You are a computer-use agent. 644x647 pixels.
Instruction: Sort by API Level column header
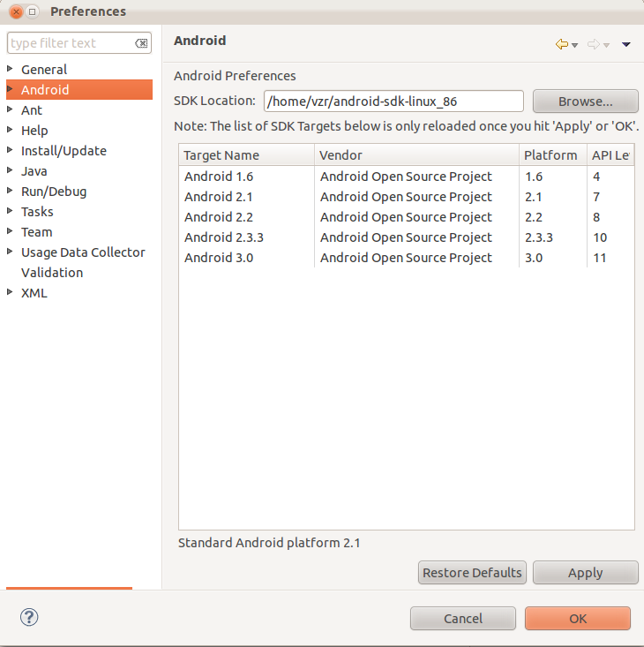[610, 155]
